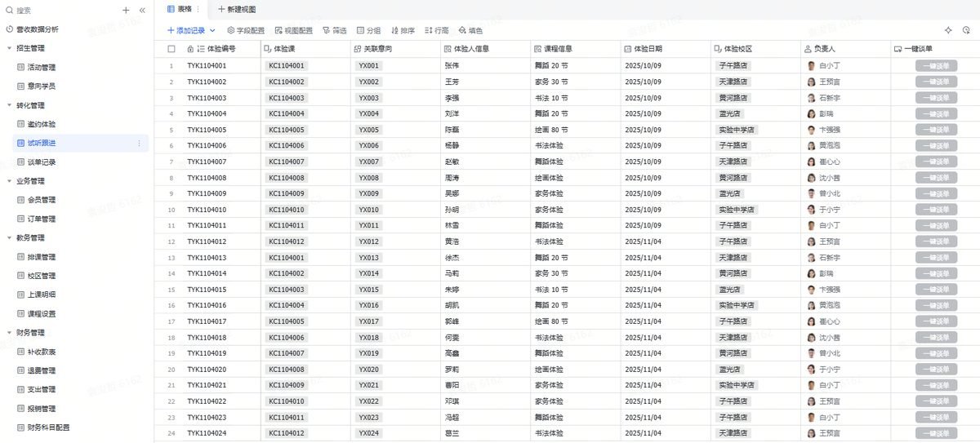Image resolution: width=980 pixels, height=443 pixels.
Task: Click the plus icon beside the search box
Action: coord(126,11)
